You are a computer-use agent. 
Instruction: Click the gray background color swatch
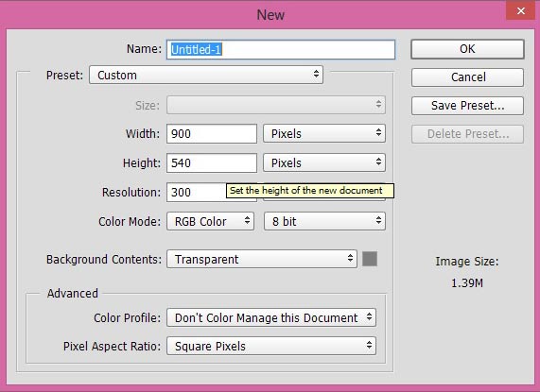pyautogui.click(x=370, y=259)
